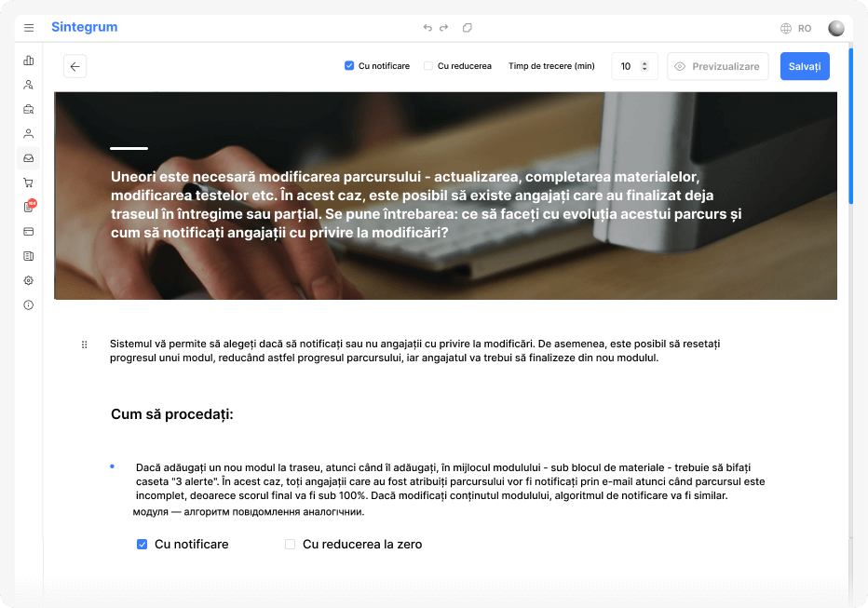The height and width of the screenshot is (608, 868).
Task: Open the inbox tray sidebar icon
Action: pyautogui.click(x=29, y=158)
